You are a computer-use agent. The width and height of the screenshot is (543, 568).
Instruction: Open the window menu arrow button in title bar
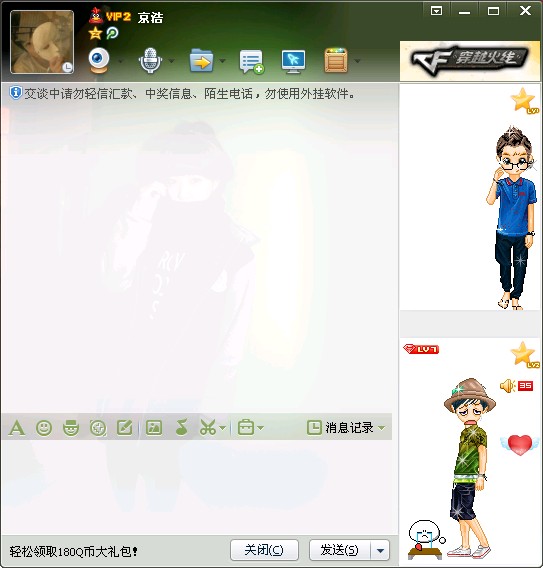click(437, 11)
